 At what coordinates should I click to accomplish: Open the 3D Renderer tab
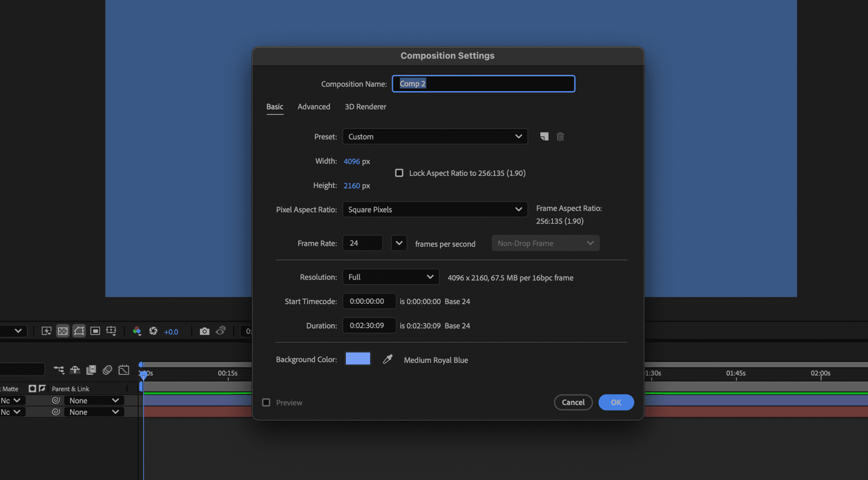click(x=365, y=107)
